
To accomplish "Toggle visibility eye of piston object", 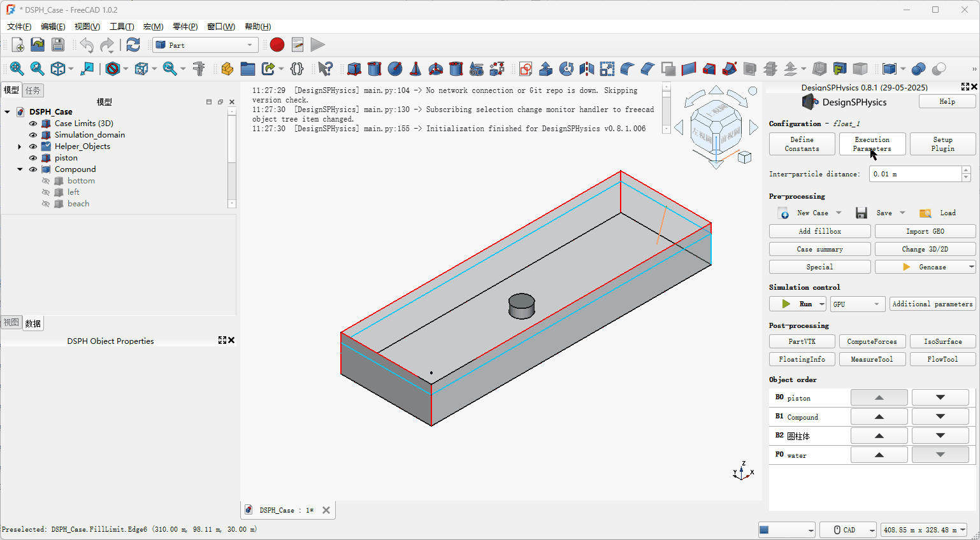I will click(33, 158).
